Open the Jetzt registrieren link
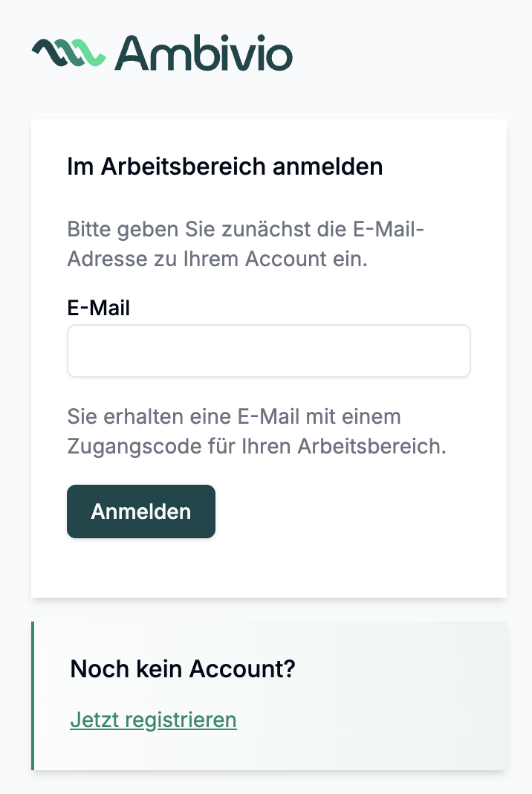Screen dimensions: 532x794 (x=153, y=720)
